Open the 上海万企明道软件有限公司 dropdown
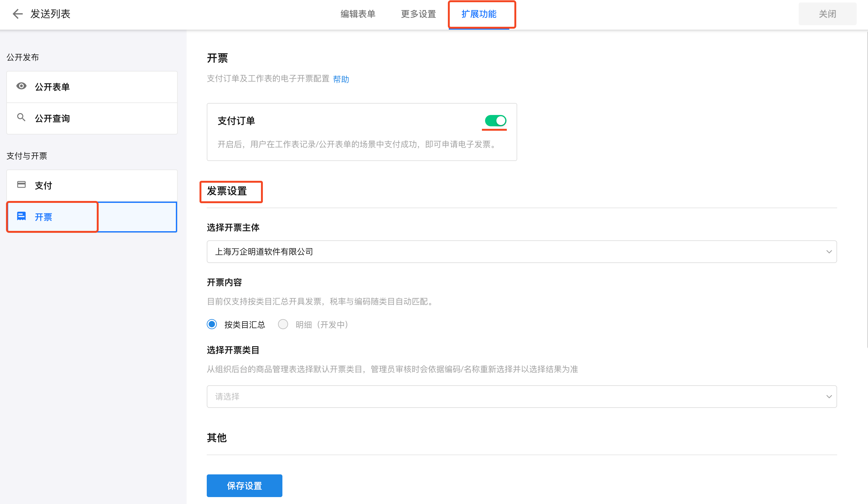The width and height of the screenshot is (868, 504). click(x=517, y=252)
